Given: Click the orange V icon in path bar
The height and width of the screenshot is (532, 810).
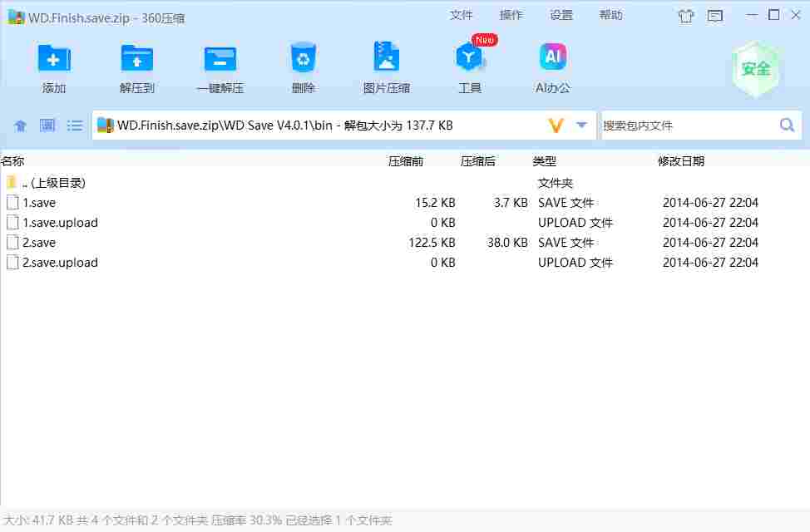Looking at the screenshot, I should tap(556, 126).
